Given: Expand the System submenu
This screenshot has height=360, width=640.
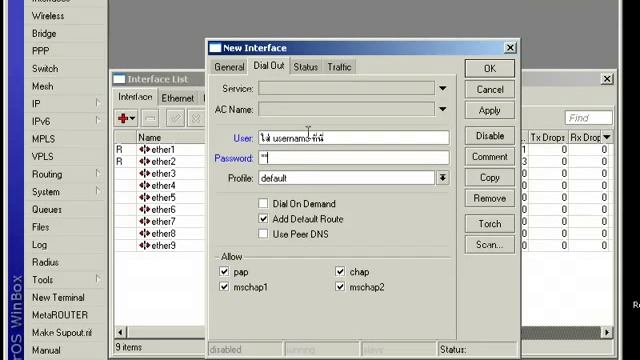Looking at the screenshot, I should 98,191.
